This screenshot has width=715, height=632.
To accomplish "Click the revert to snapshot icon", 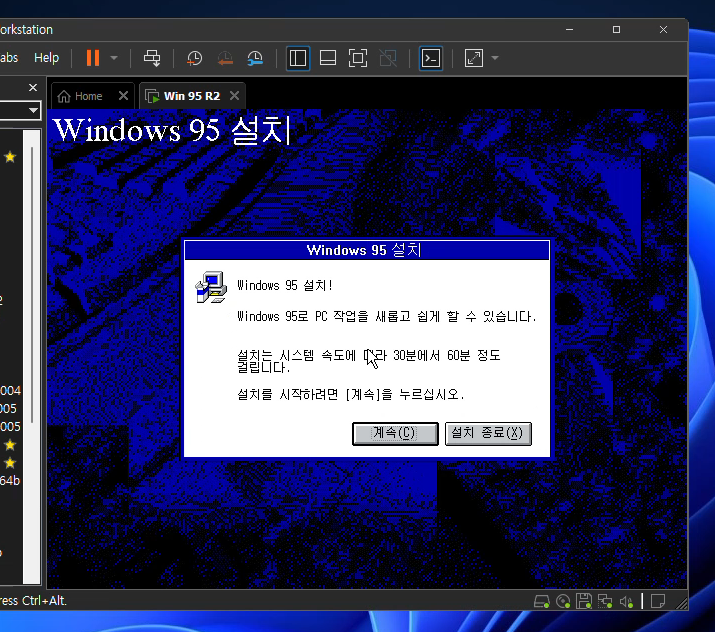I will point(225,58).
